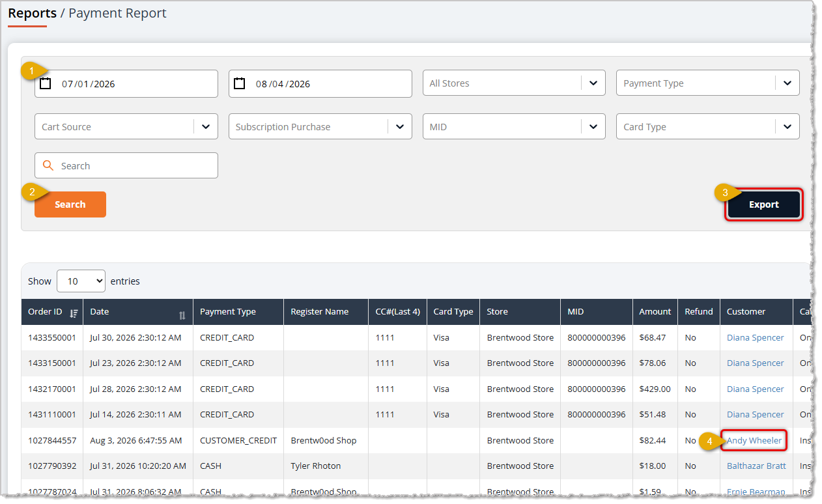Screen dimensions: 822x504
Task: Focus the Search text input
Action: pos(126,165)
